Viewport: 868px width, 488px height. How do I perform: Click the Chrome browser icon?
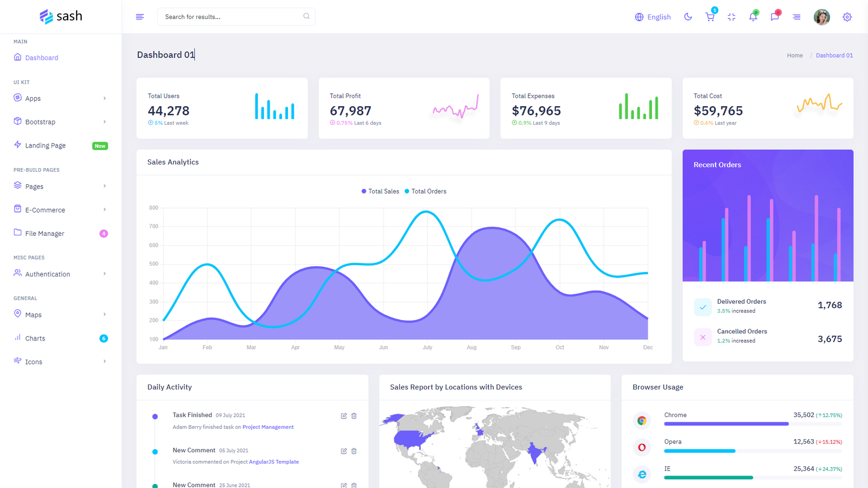coord(642,420)
